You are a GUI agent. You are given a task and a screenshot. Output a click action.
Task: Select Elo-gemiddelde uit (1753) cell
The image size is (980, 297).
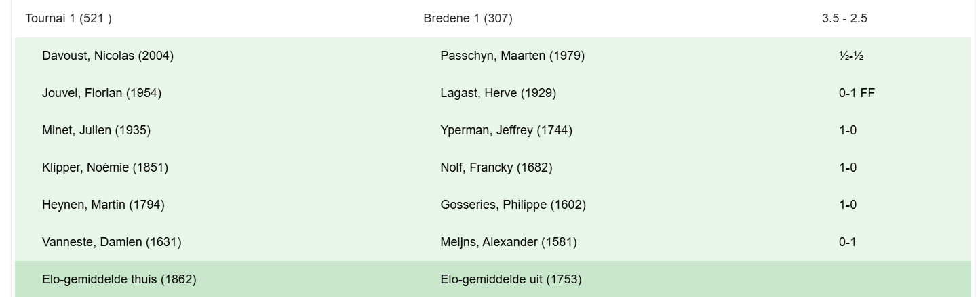511,279
